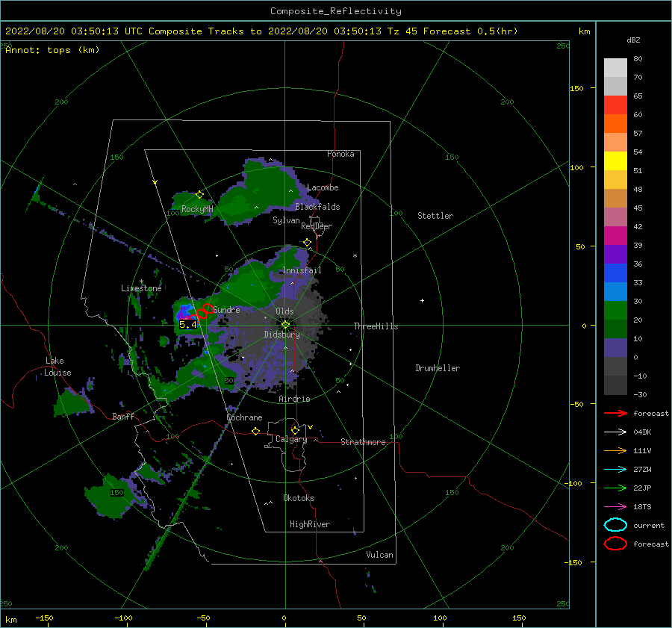Viewport: 672px width, 628px height.
Task: Select the purple swatch below 39 dBZ
Action: pyautogui.click(x=615, y=254)
